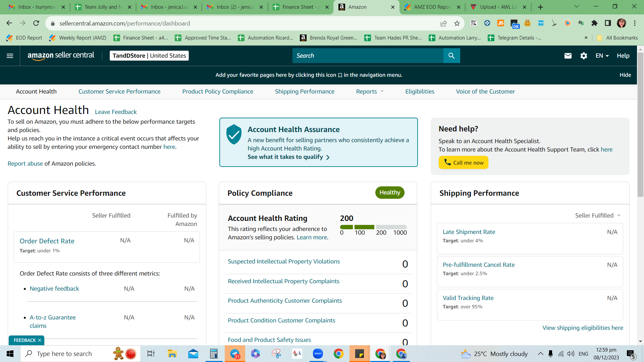Viewport: 644px width, 362px height.
Task: Click View shipping eligibilities here
Action: click(583, 328)
